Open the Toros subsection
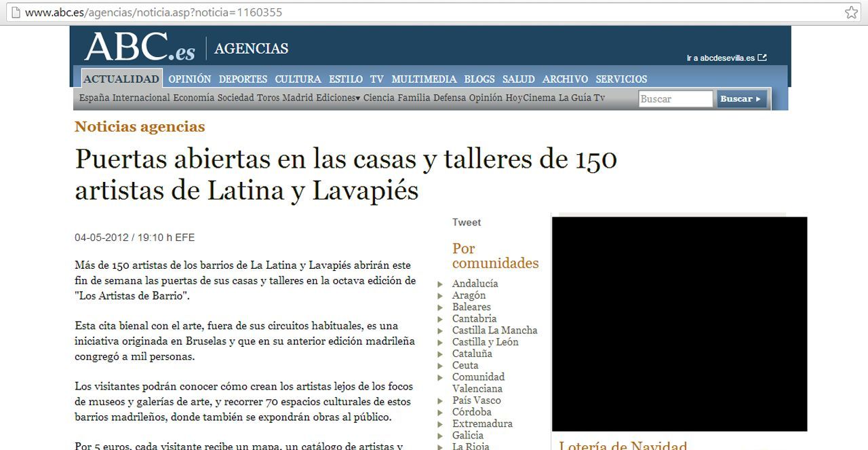 pyautogui.click(x=268, y=98)
